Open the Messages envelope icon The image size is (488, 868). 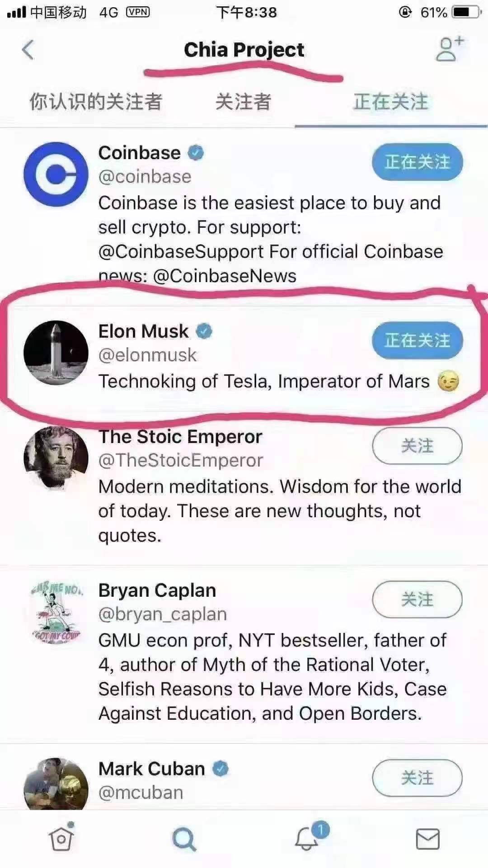[427, 839]
